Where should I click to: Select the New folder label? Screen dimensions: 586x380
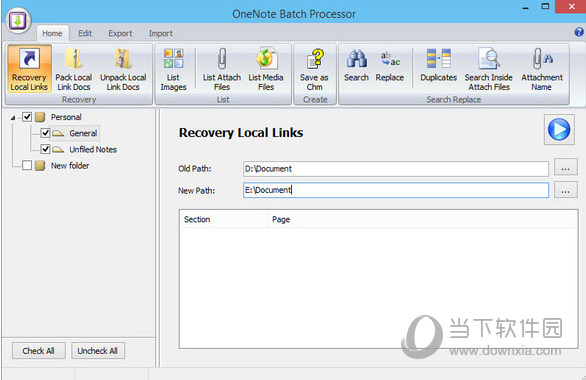point(70,166)
